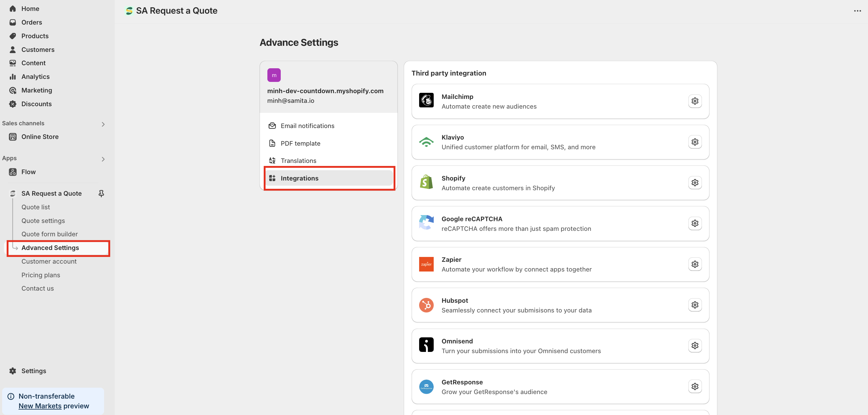
Task: Navigate to Quote form builder
Action: tap(49, 234)
